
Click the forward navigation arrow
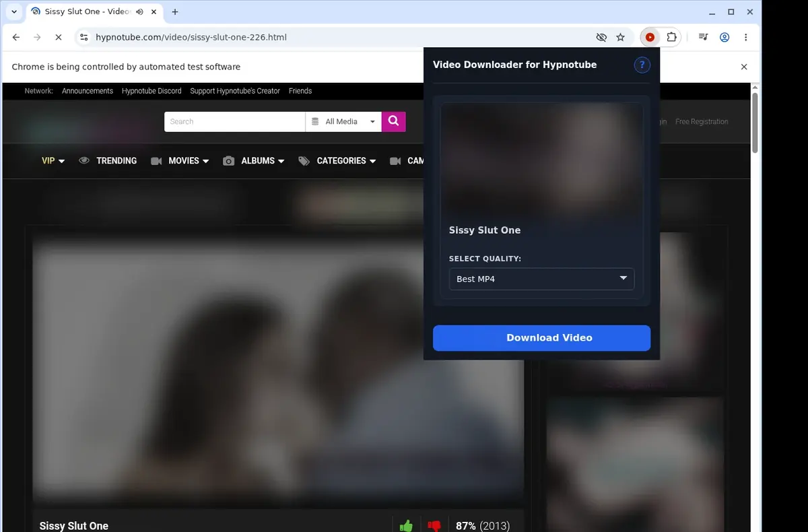pyautogui.click(x=37, y=38)
